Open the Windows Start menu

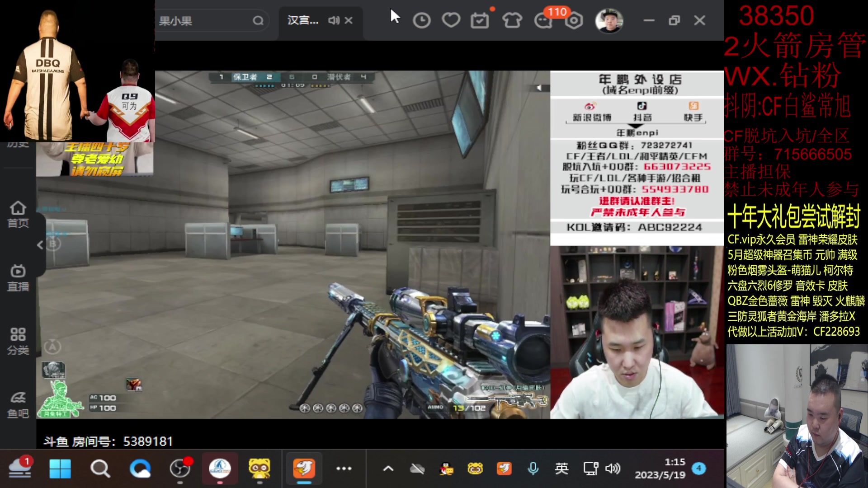click(60, 469)
